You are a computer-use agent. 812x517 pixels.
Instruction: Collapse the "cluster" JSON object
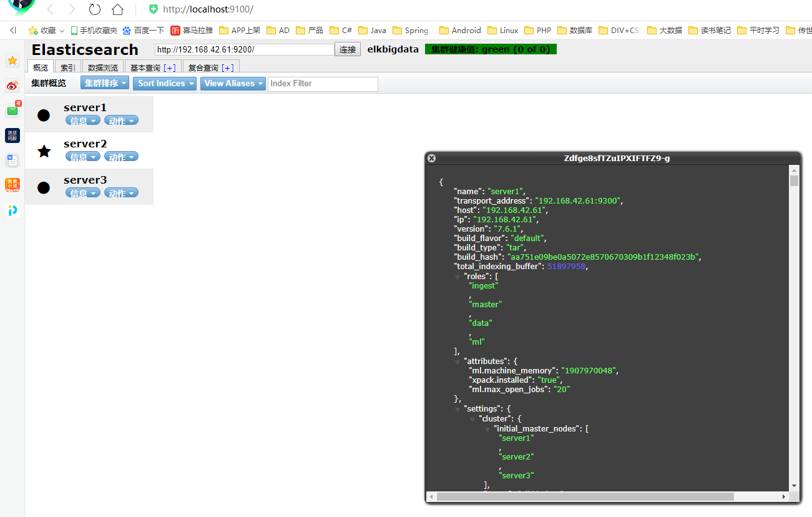472,419
